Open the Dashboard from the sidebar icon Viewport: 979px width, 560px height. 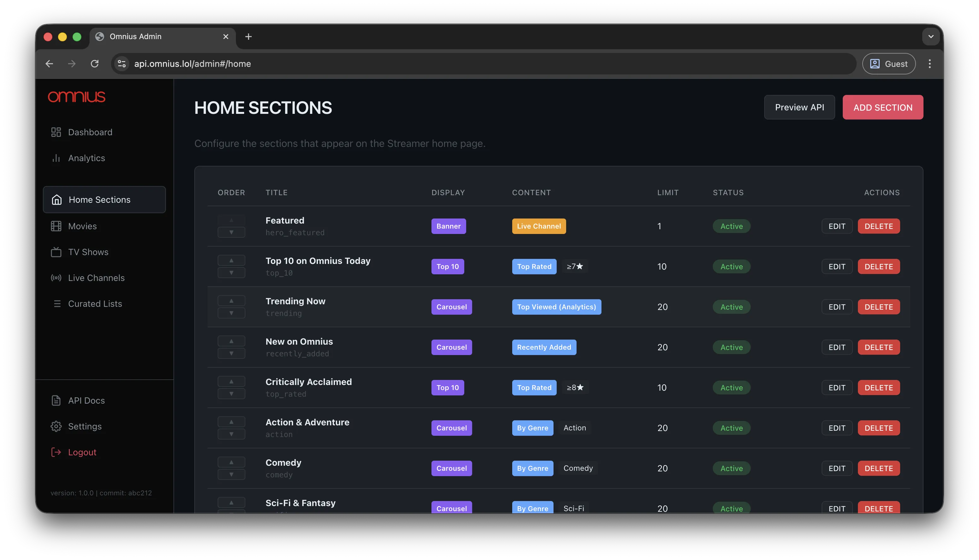pyautogui.click(x=56, y=132)
